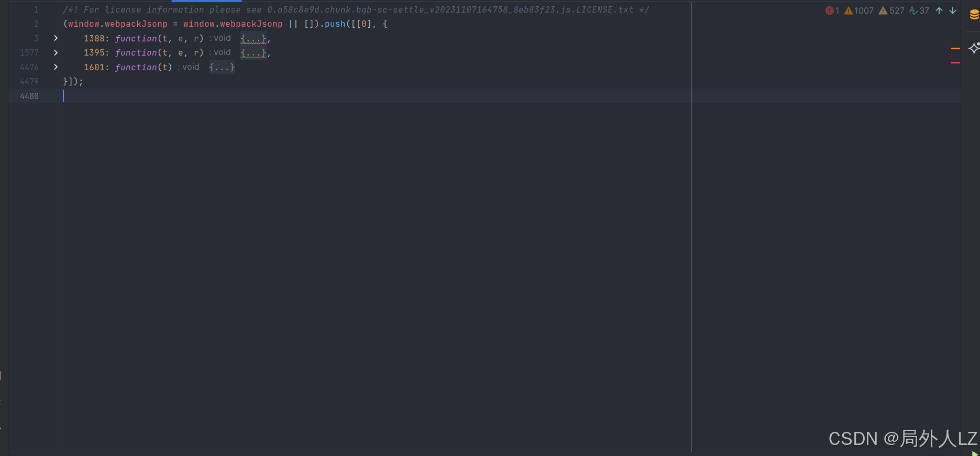Click the {...} placeholder after 1601 function
980x456 pixels.
222,67
